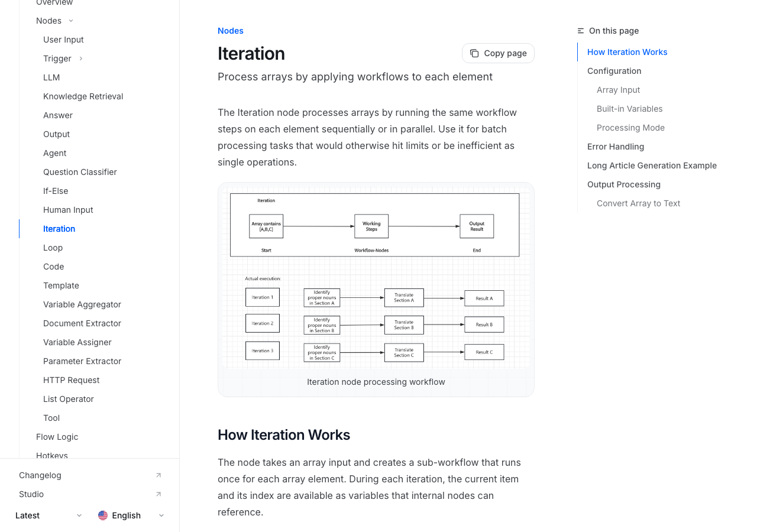The image size is (757, 532).
Task: Click the copy icon in Copy page button
Action: (474, 53)
